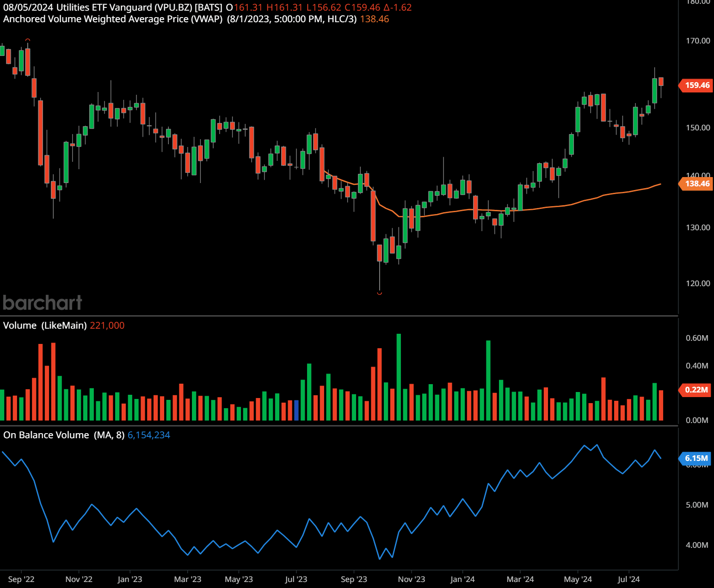Click the '(8/1/2023, 5:00:00 PM, HLC/3)' VWAP parameters
This screenshot has height=588, width=714.
292,19
